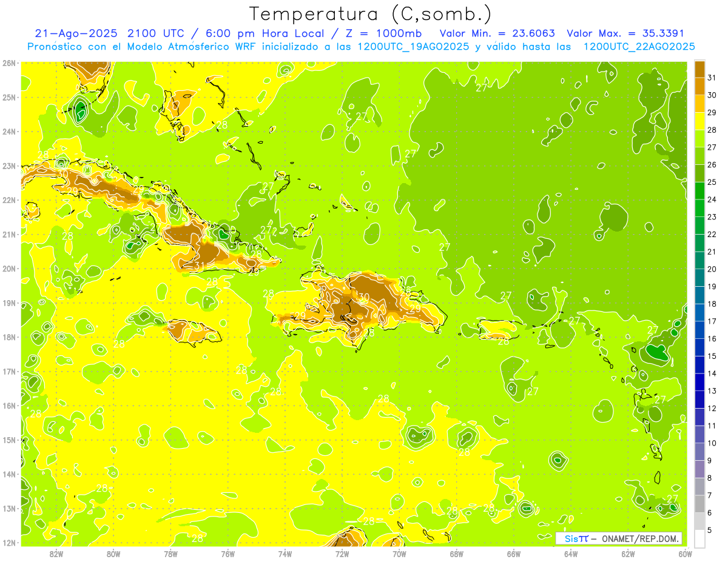Click the "31" contour label over eastern Cuba
The image size is (728, 562).
[x=198, y=266]
